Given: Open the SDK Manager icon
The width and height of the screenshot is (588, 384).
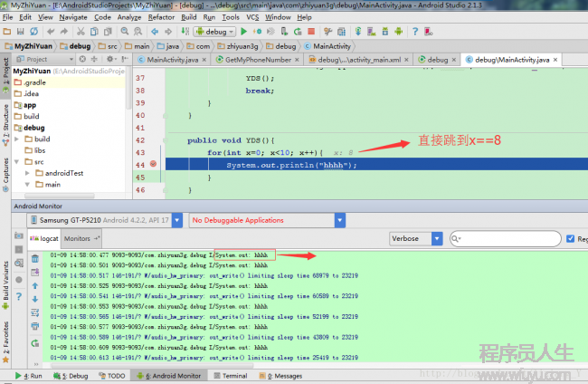Looking at the screenshot, I should (385, 32).
